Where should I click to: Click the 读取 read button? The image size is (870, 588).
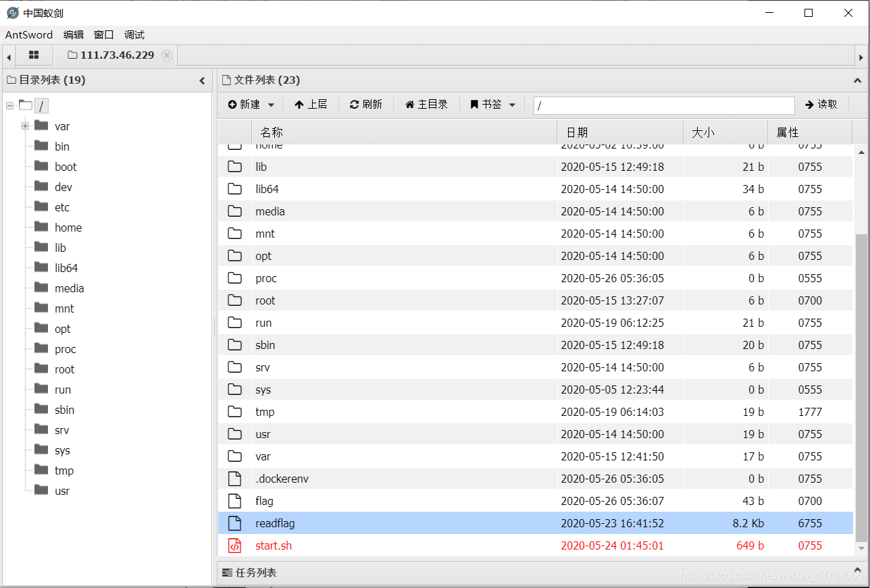click(823, 104)
